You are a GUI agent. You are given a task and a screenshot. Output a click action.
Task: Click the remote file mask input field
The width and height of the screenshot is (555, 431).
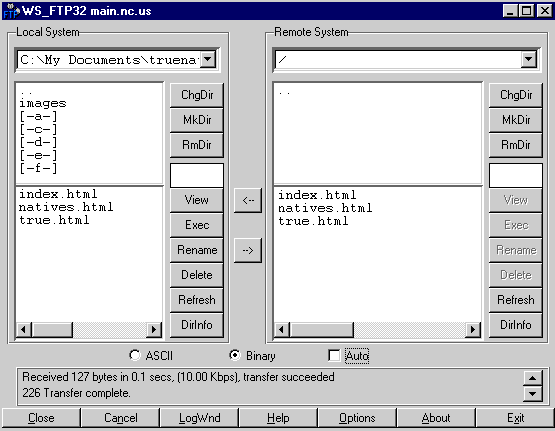coord(516,176)
